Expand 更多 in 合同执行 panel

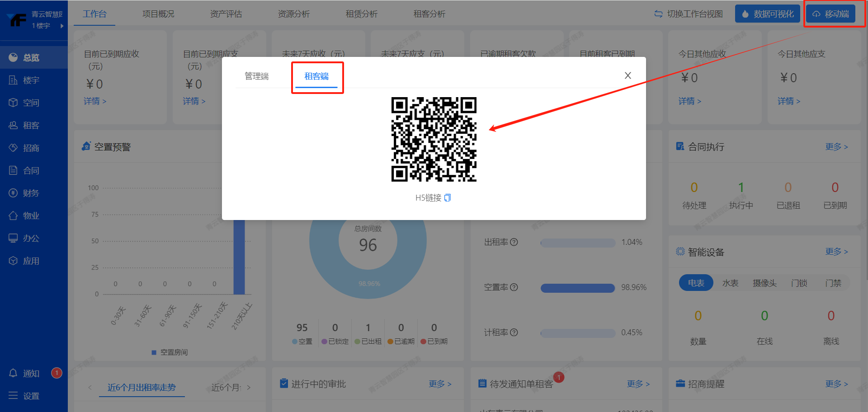pos(836,147)
